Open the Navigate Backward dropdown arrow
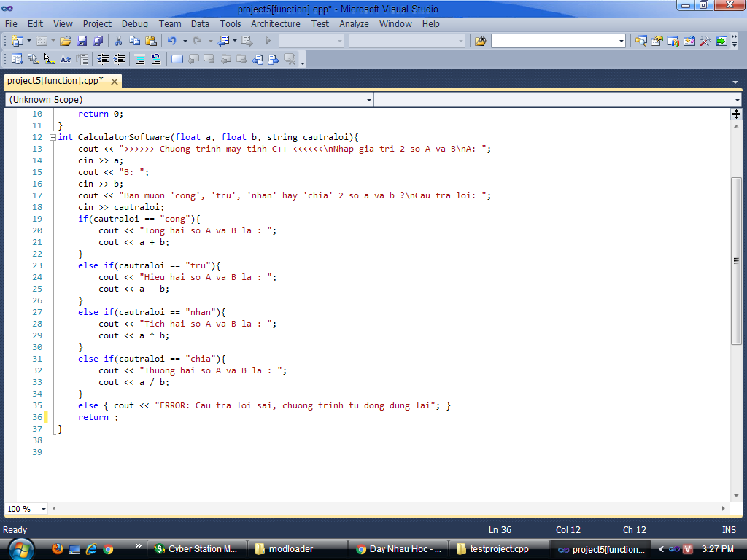The height and width of the screenshot is (560, 747). coord(235,42)
